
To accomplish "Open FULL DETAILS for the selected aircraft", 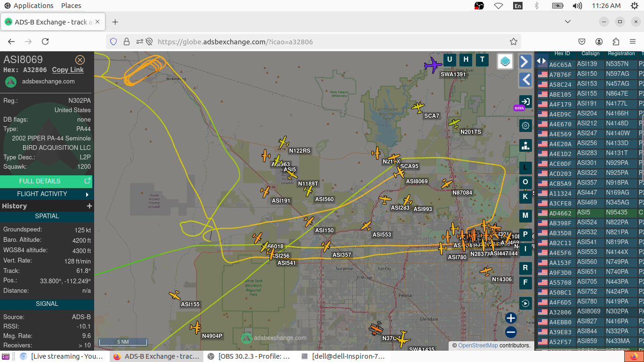I will [46, 181].
